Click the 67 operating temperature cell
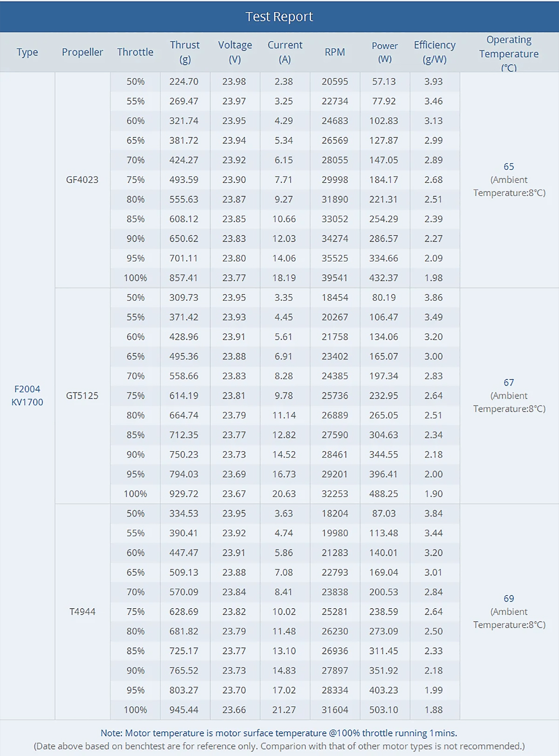 [509, 395]
